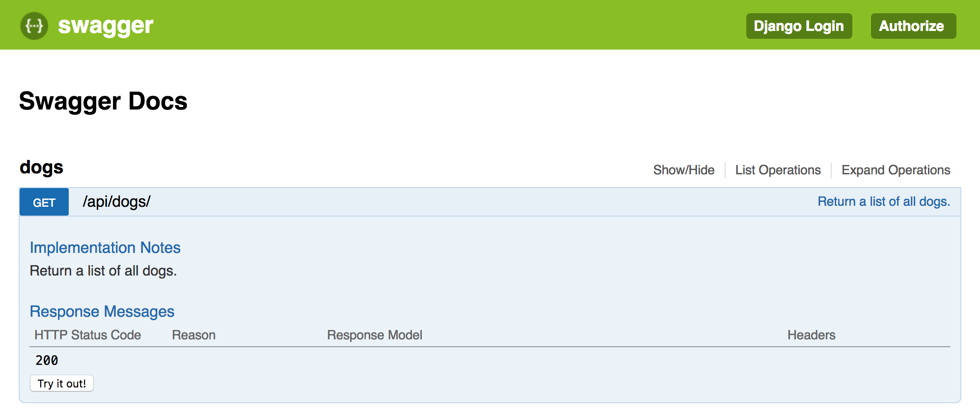Click the Try it out! button

[62, 383]
